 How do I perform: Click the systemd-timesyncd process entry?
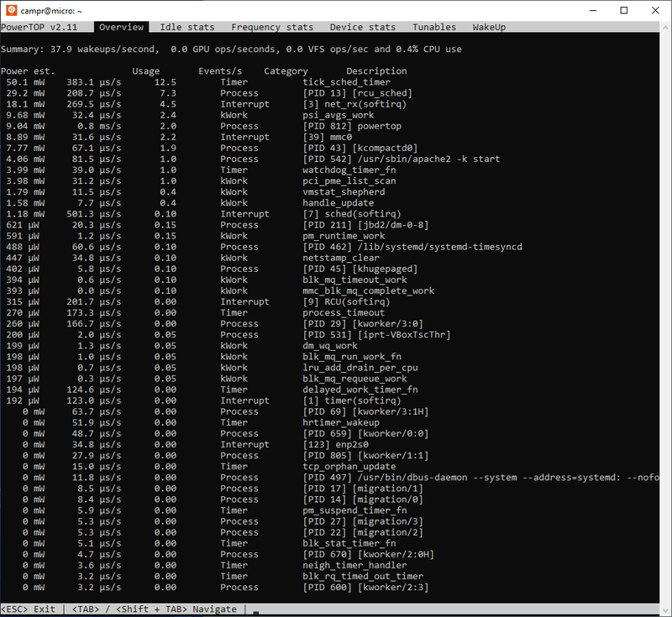coord(412,247)
